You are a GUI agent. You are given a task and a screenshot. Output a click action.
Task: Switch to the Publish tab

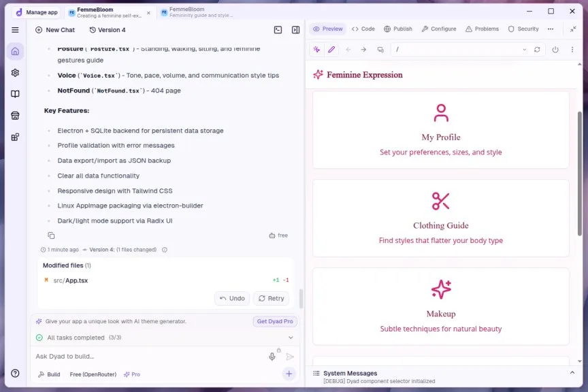(398, 29)
